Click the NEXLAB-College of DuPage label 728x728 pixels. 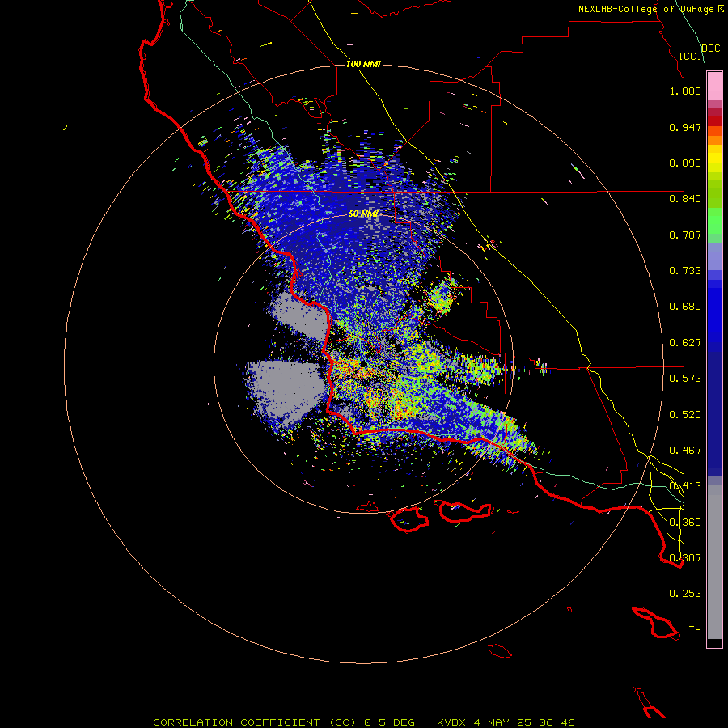pyautogui.click(x=646, y=9)
